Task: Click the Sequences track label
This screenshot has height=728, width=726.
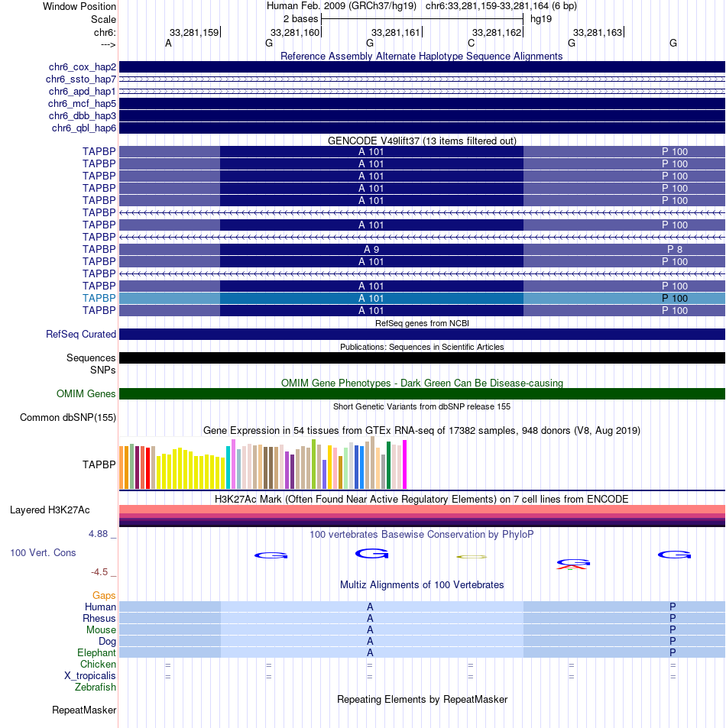Action: tap(91, 358)
